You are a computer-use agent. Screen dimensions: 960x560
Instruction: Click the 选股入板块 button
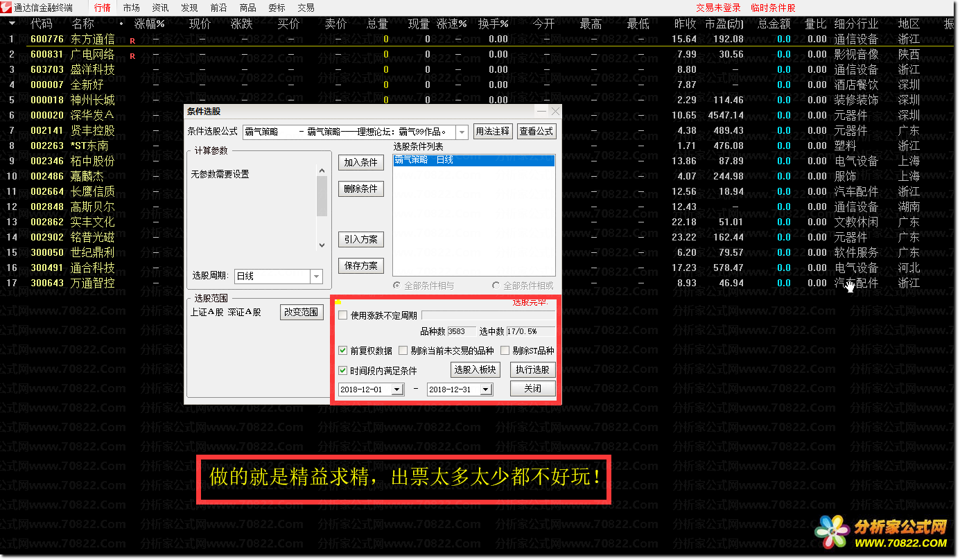(x=475, y=369)
